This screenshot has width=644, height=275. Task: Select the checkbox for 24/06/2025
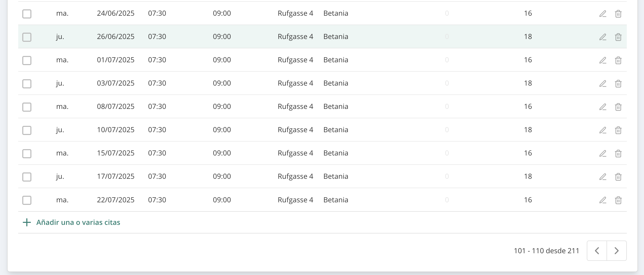coord(27,14)
